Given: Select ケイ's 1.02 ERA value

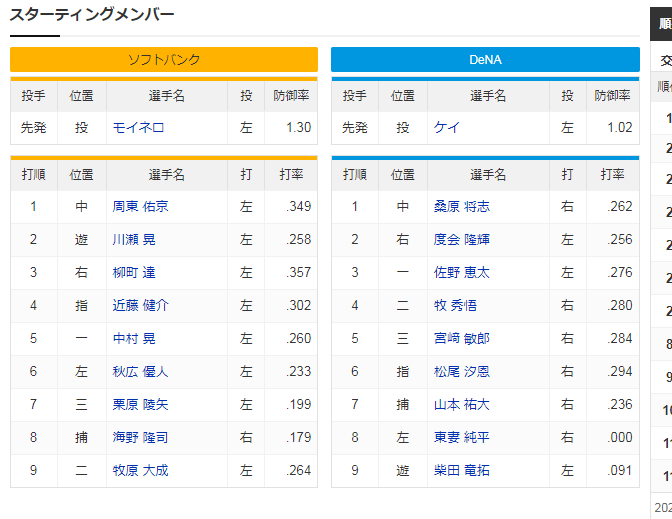Looking at the screenshot, I should tap(620, 128).
